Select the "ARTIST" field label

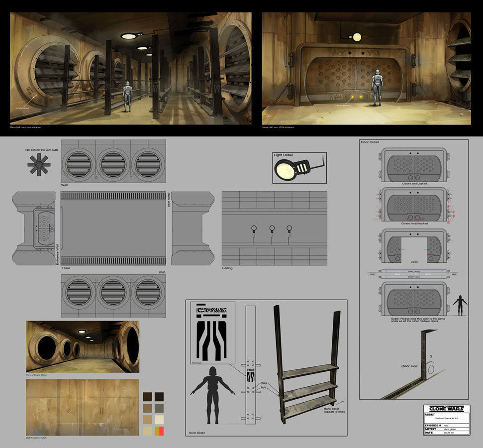pos(430,429)
